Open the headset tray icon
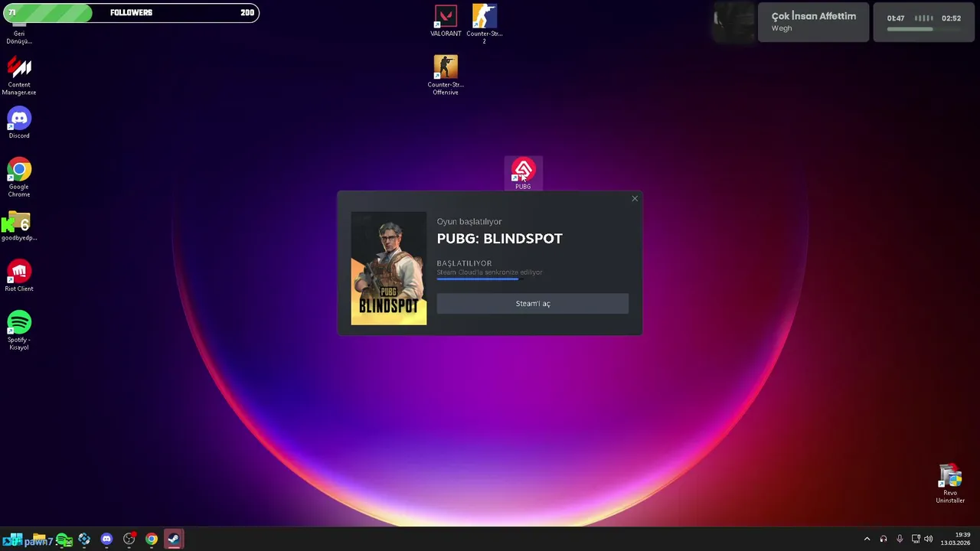Viewport: 980px width, 551px height. tap(884, 539)
